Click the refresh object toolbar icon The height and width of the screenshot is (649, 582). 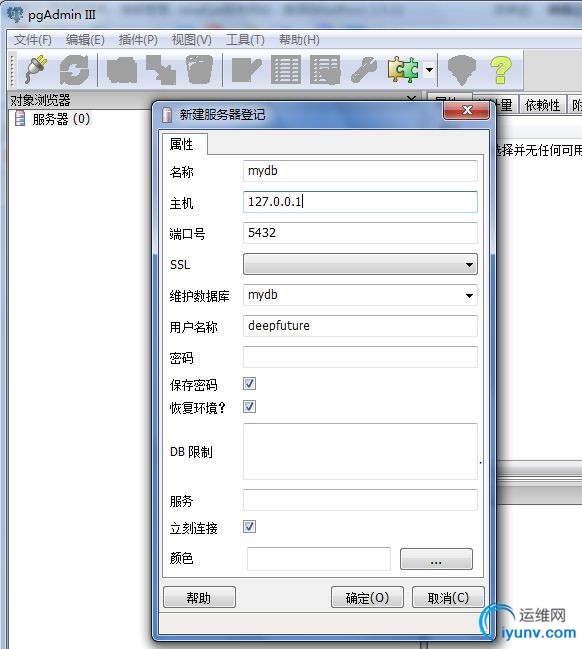click(75, 70)
